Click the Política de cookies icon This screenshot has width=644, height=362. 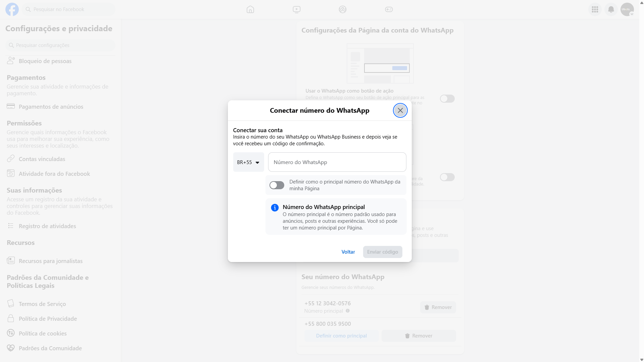(11, 333)
